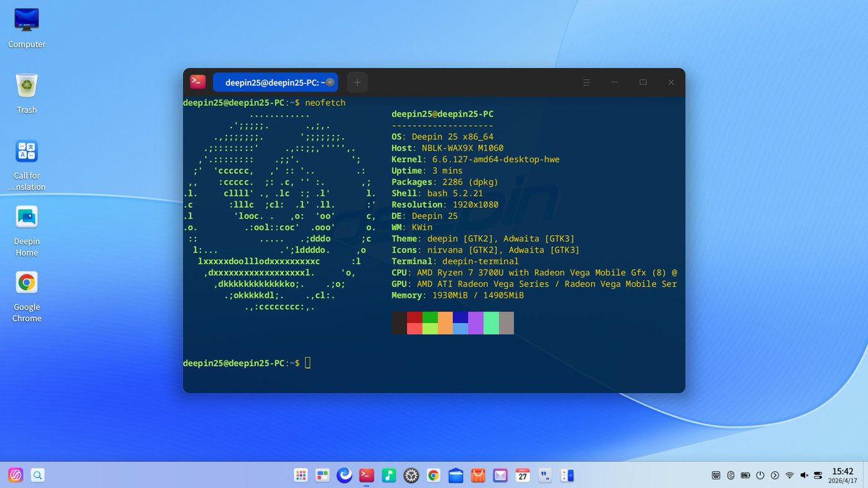Open Deepin Music from the dock
Viewport: 868px width, 488px height.
[388, 476]
